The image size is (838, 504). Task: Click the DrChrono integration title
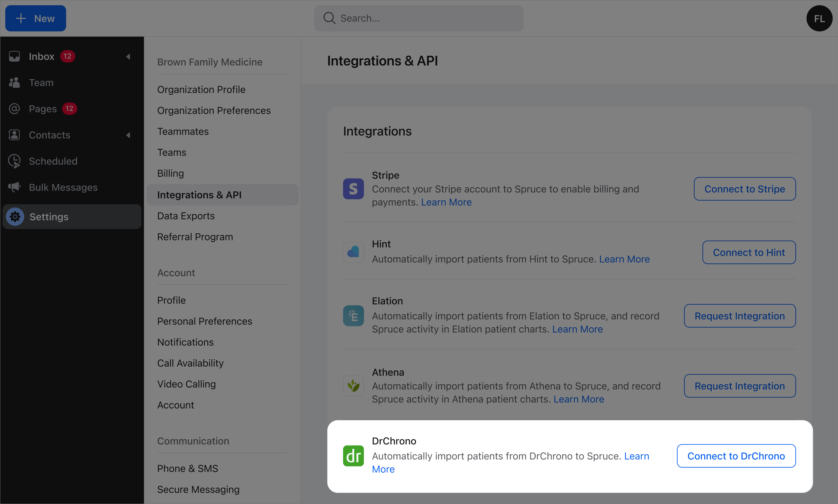[394, 441]
